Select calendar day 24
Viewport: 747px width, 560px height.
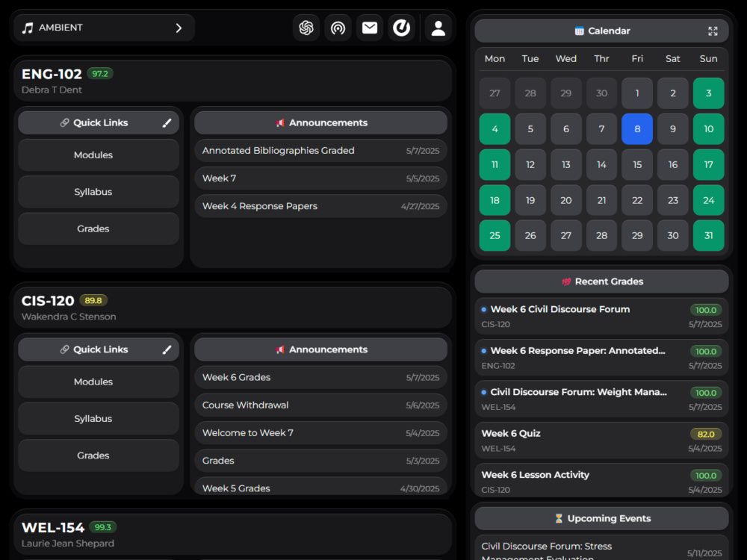point(708,200)
